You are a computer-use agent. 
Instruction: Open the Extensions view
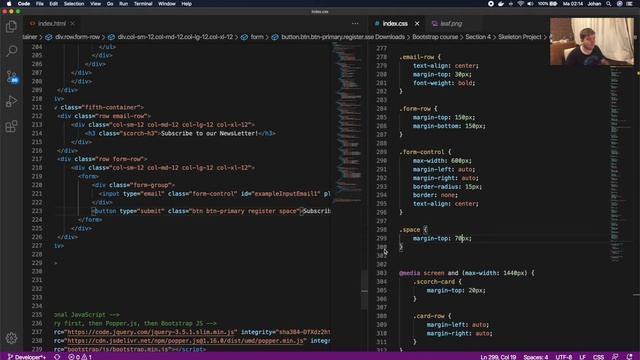click(11, 126)
